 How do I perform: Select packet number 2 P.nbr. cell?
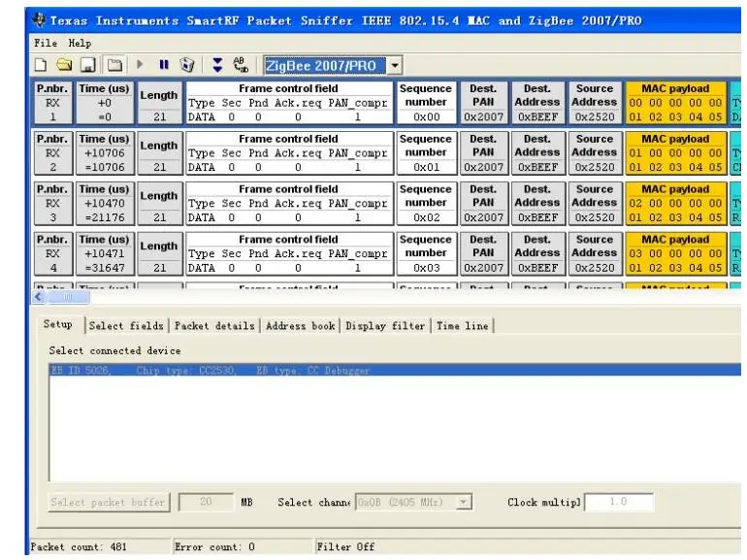[53, 153]
